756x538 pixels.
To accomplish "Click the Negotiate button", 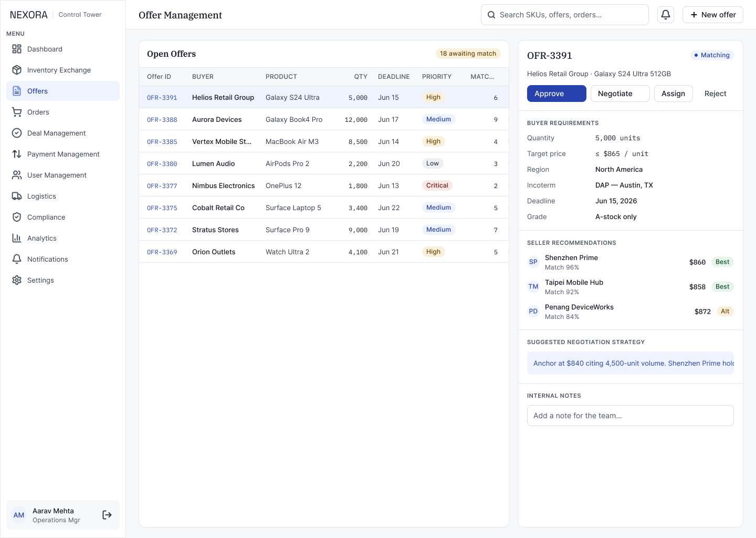I will click(620, 94).
